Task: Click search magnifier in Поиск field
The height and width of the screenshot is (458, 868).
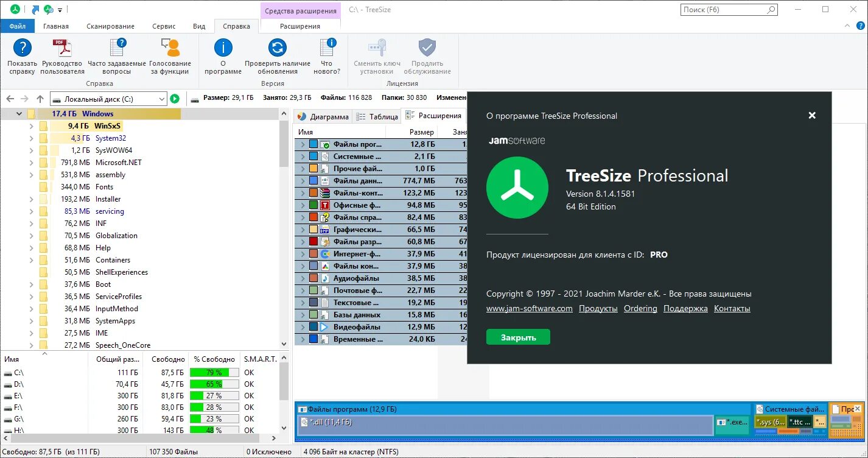Action: [771, 10]
